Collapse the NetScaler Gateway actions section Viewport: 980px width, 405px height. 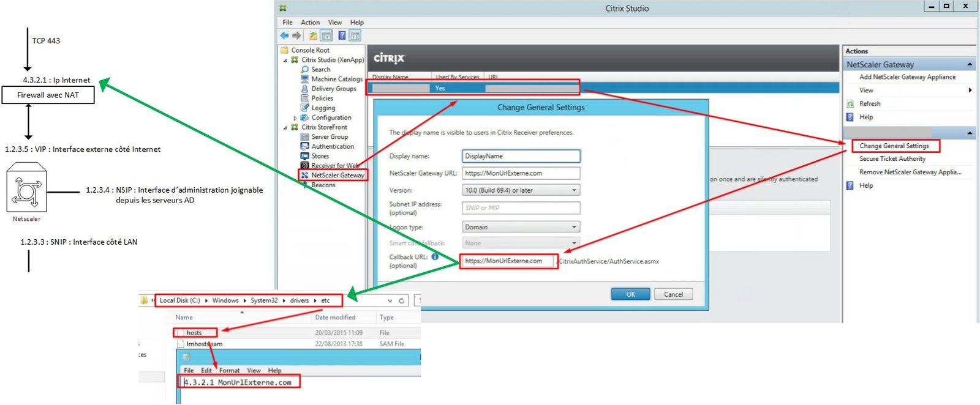point(970,64)
